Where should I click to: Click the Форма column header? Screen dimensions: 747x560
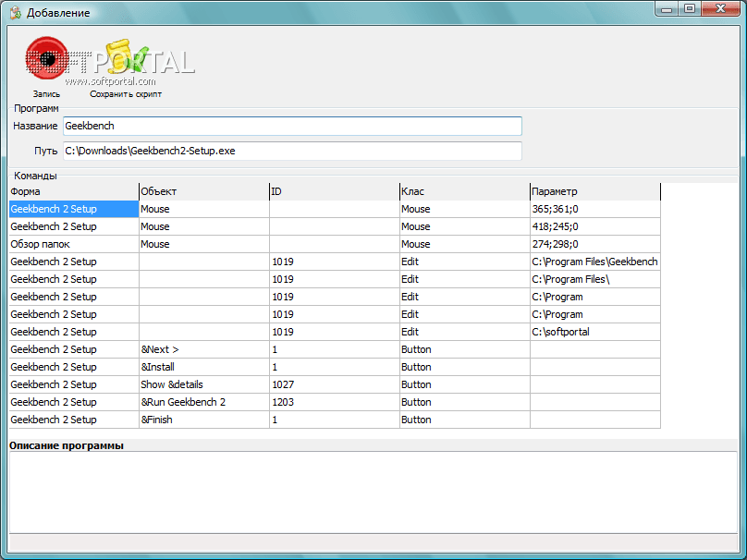(x=74, y=191)
